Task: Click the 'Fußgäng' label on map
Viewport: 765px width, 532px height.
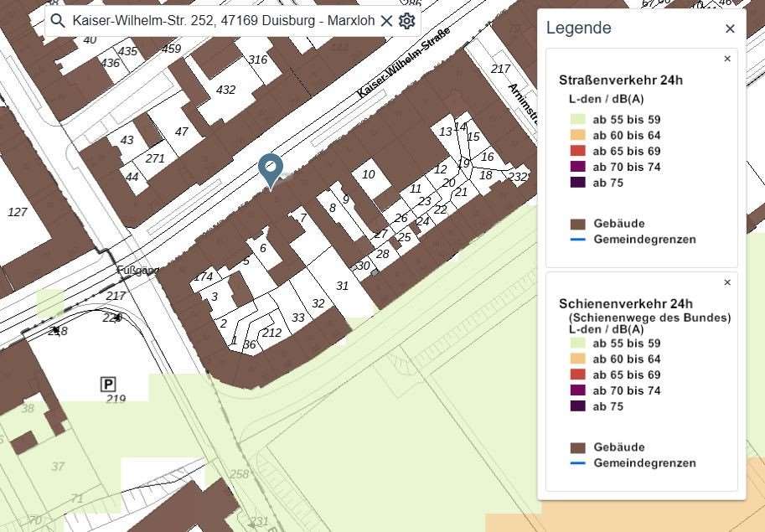Action: click(138, 270)
